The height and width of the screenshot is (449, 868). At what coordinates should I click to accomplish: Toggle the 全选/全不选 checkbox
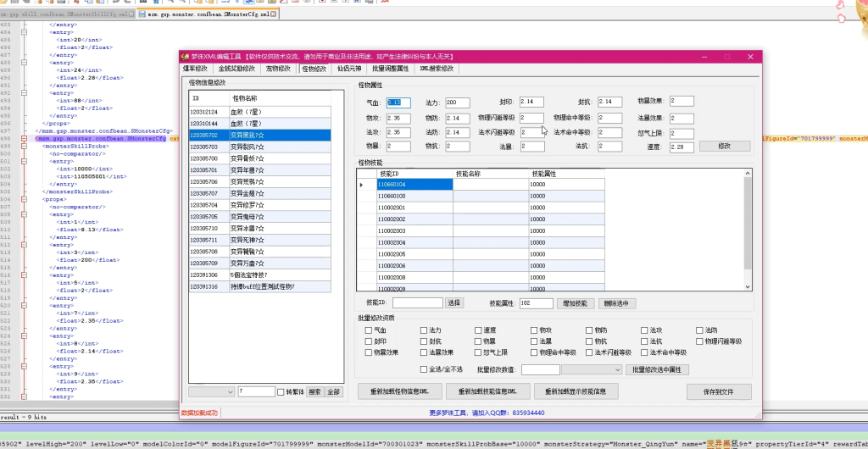click(425, 369)
